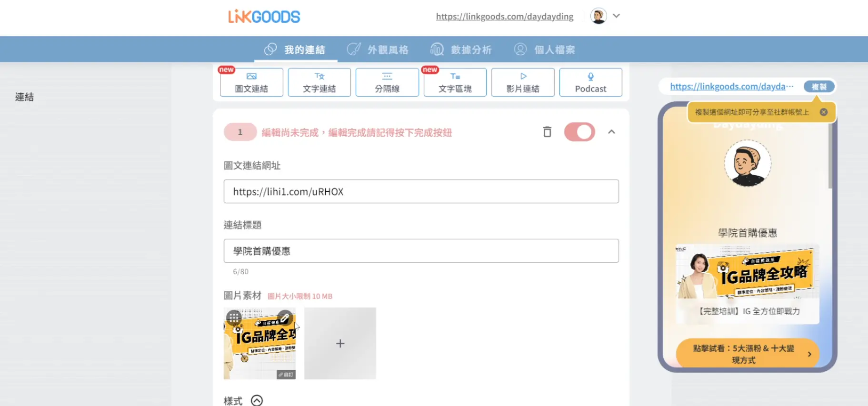868x406 pixels.
Task: Edit the uploaded image with pencil icon
Action: 285,317
